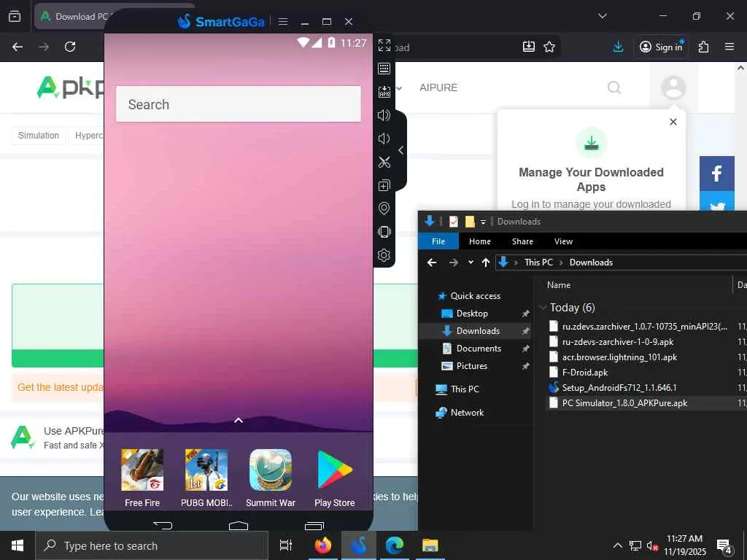Launch Free Fire app in emulator
Image resolution: width=747 pixels, height=560 pixels.
click(142, 478)
